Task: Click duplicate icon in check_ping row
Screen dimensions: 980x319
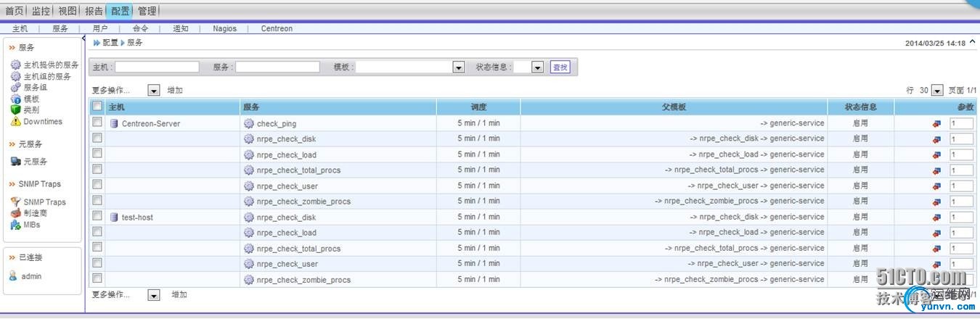Action: tap(936, 124)
